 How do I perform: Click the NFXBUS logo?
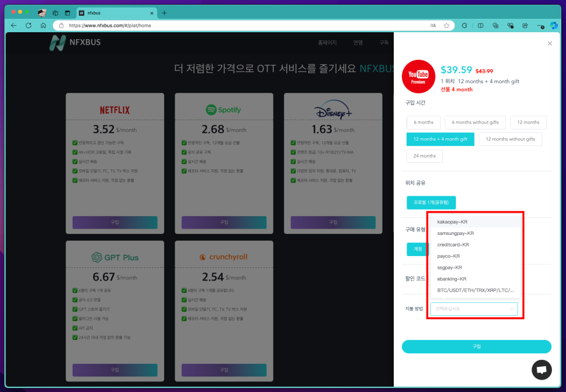(75, 43)
